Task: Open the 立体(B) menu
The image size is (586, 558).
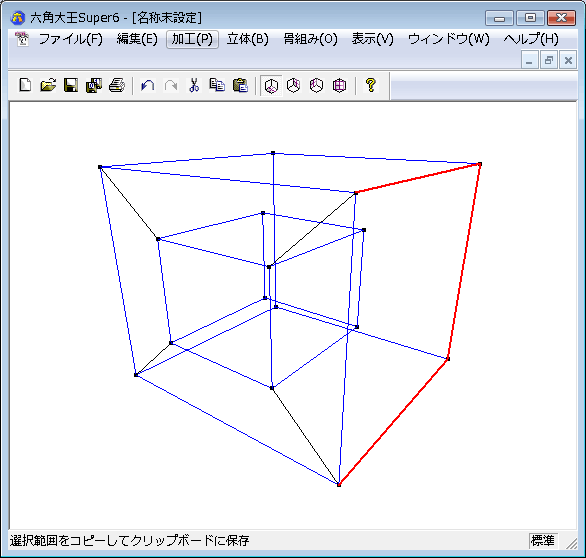Action: pos(248,39)
